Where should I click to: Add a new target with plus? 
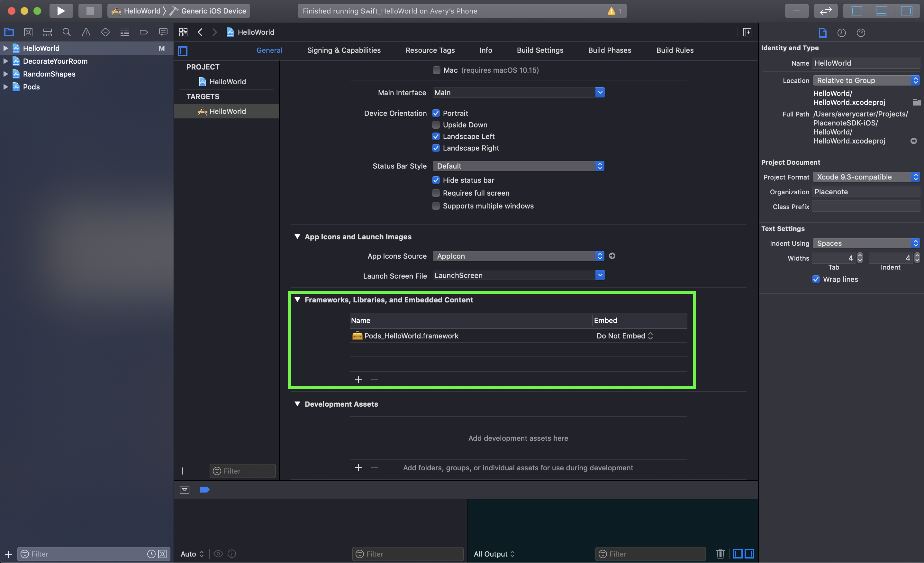(x=182, y=471)
